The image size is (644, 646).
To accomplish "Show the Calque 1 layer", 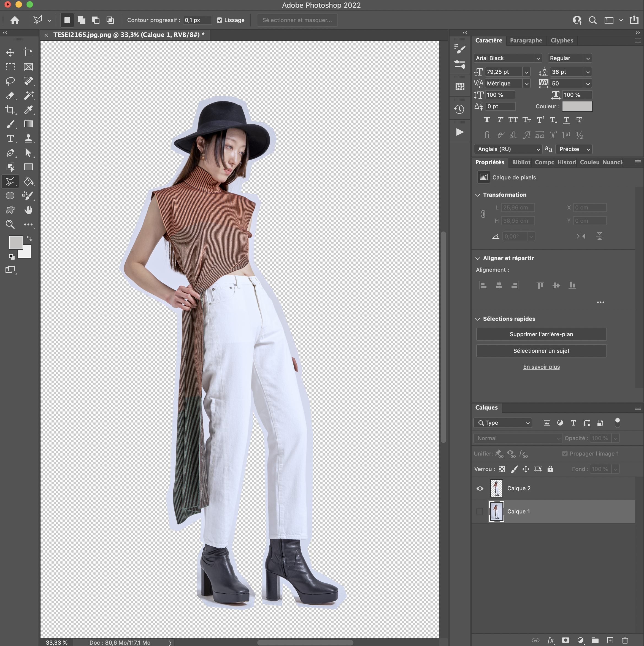I will 480,512.
